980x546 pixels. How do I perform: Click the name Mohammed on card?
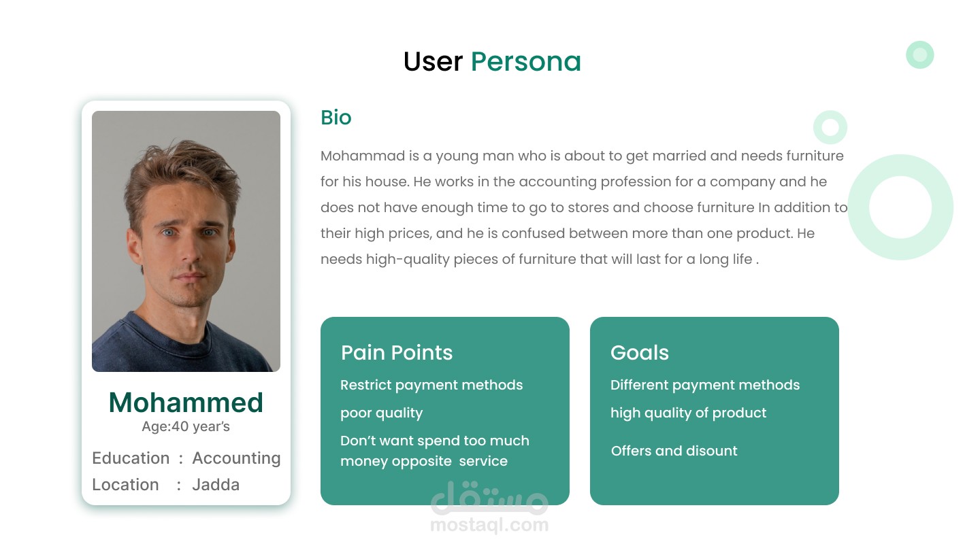[186, 403]
